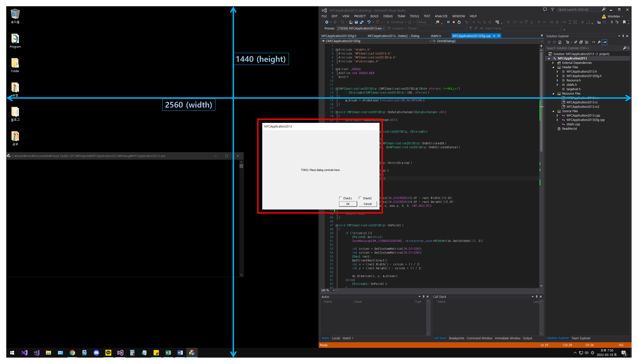The image size is (638, 364).
Task: Collapse the Source Files tree node
Action: (553, 111)
